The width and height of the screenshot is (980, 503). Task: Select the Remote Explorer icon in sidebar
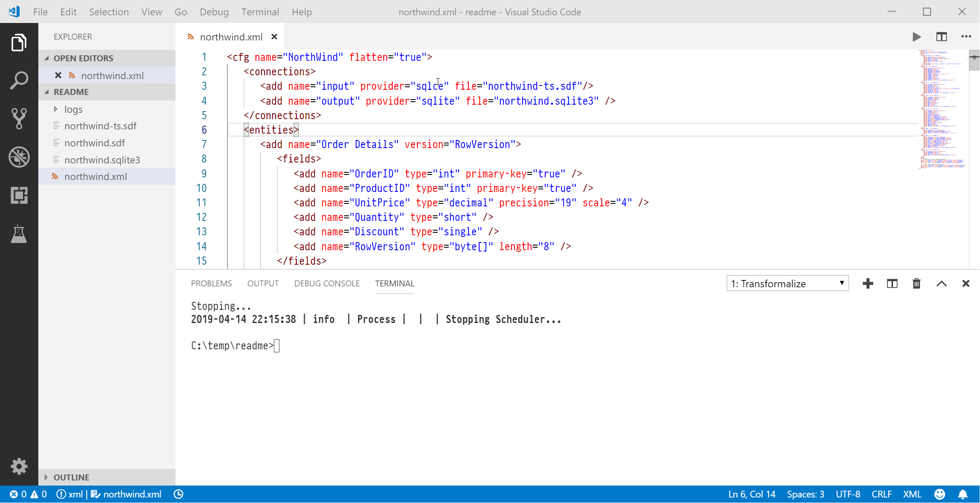[x=18, y=195]
